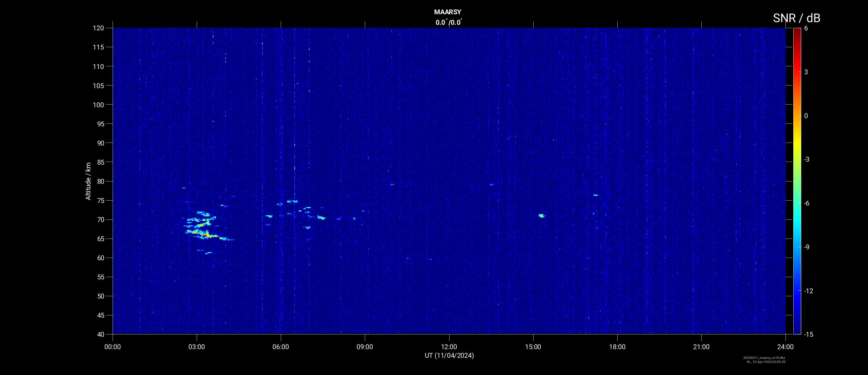868x375 pixels.
Task: Click the isolated echo near 15:15 at 71 km
Action: tap(542, 216)
